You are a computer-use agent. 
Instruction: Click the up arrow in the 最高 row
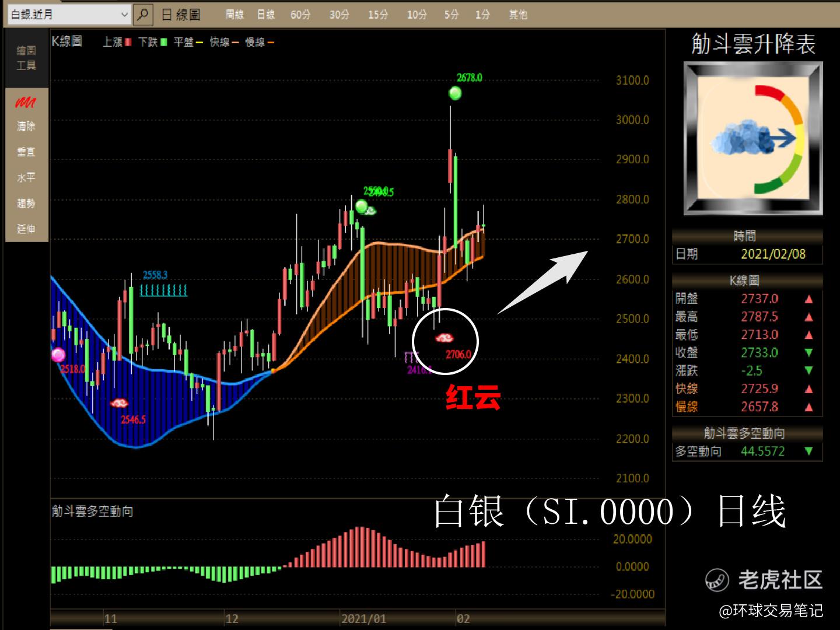click(808, 317)
